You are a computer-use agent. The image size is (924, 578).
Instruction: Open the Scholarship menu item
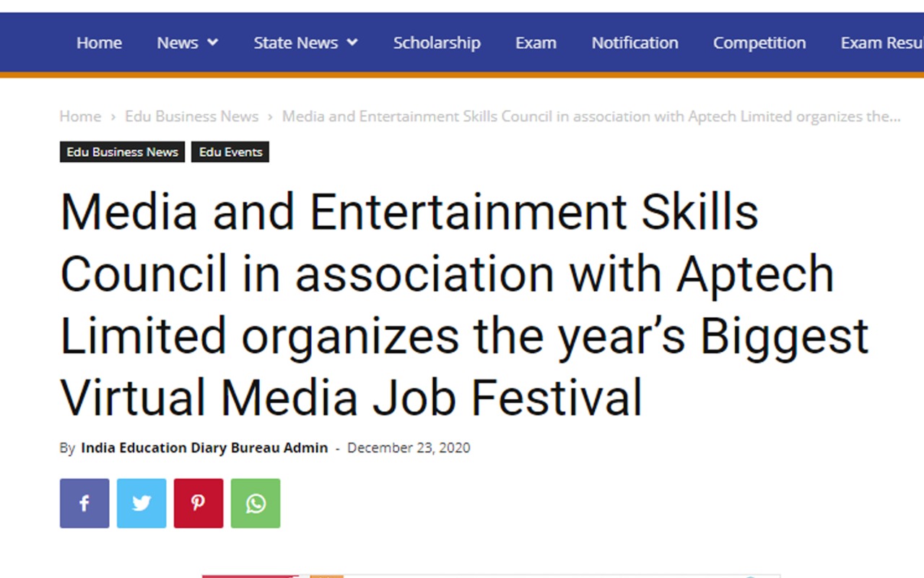437,43
